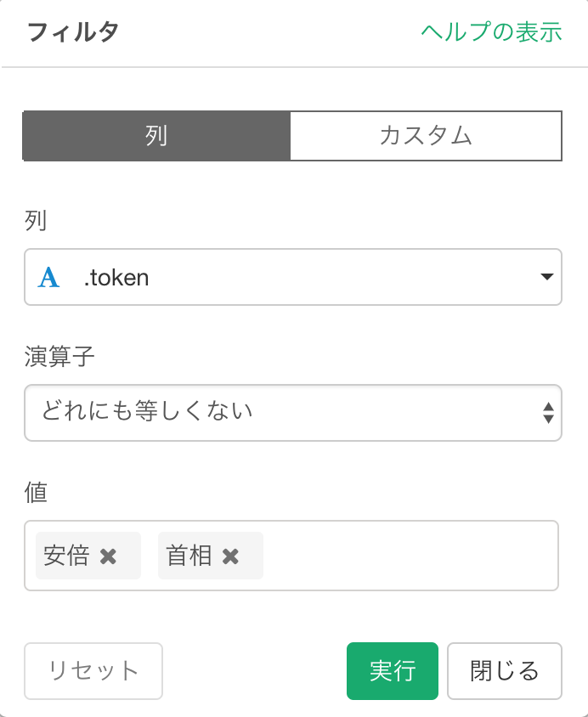Open the ヘルプの表示 help link
The height and width of the screenshot is (717, 588).
pos(491,32)
